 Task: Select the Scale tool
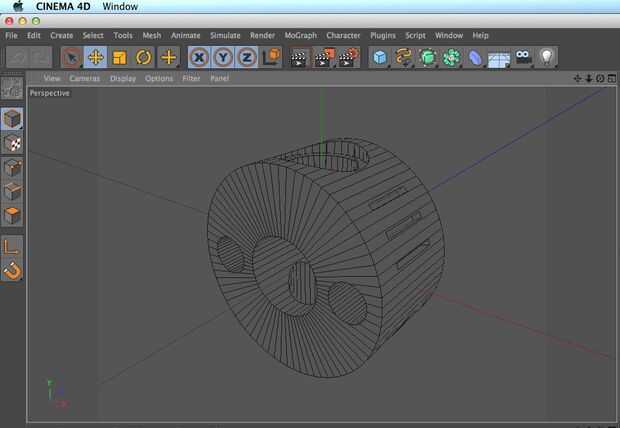(x=119, y=57)
